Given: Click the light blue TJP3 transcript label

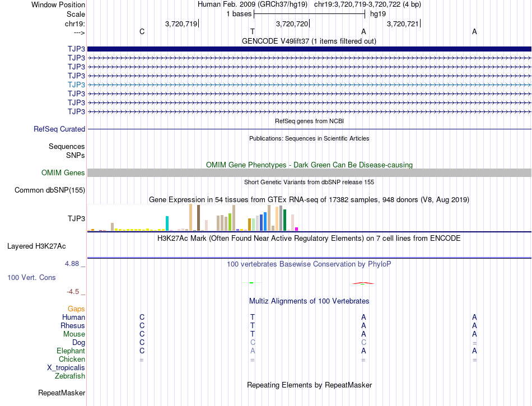Looking at the screenshot, I should coord(76,85).
